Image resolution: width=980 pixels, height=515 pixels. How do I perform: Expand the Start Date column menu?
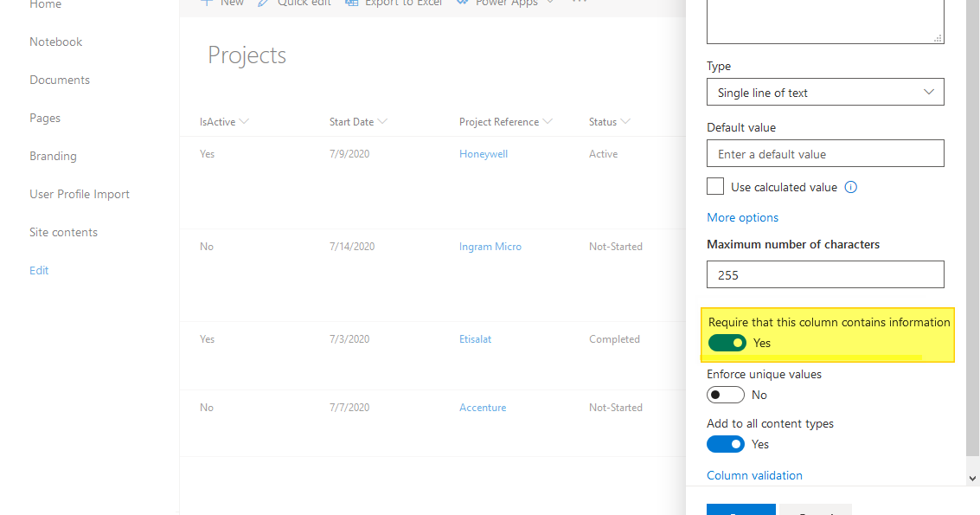381,121
